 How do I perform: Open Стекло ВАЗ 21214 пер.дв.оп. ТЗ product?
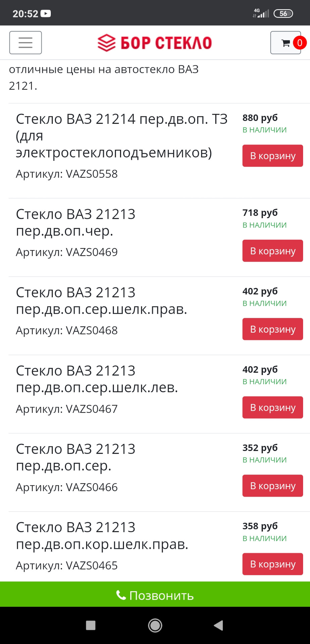pyautogui.click(x=121, y=136)
